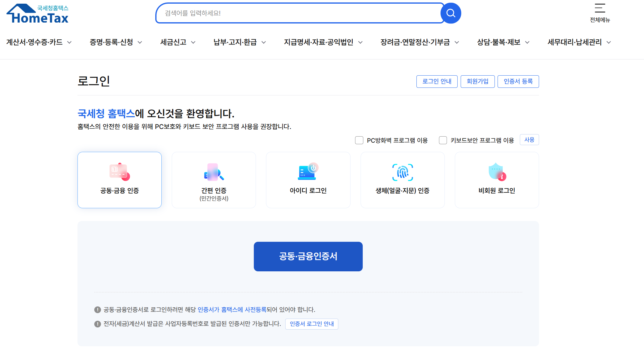Expand the 세무대리·납세관리 chevron
Viewport: 644px width, 350px height.
click(609, 42)
